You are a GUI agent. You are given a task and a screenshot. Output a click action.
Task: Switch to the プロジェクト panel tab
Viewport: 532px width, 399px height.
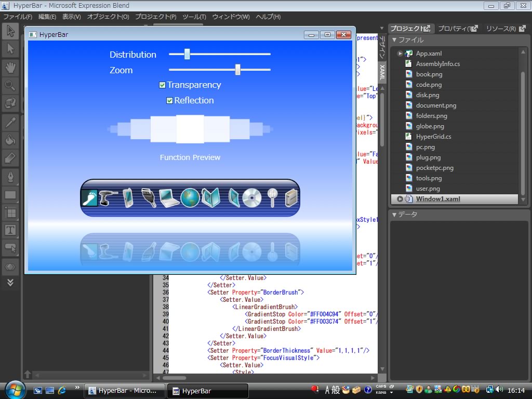(x=410, y=29)
